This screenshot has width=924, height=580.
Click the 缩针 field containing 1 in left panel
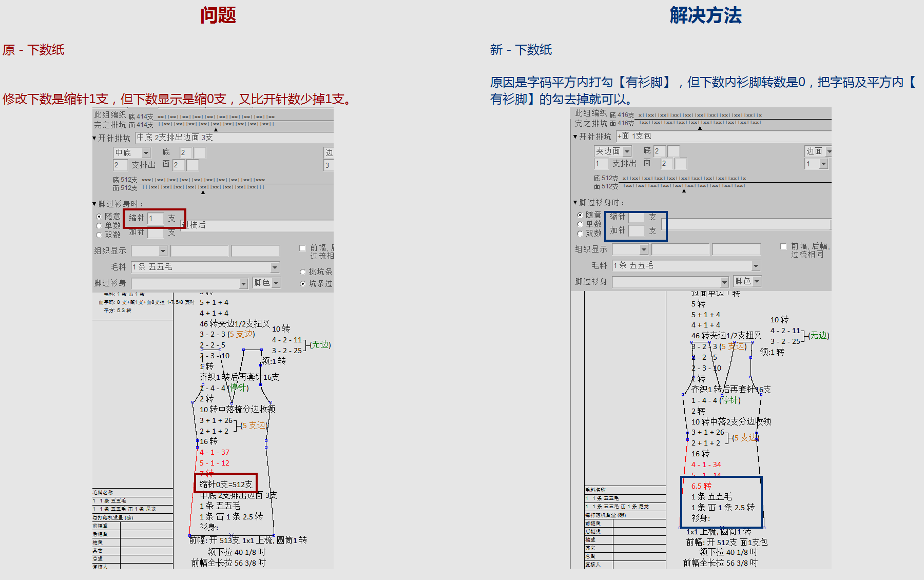tap(156, 219)
